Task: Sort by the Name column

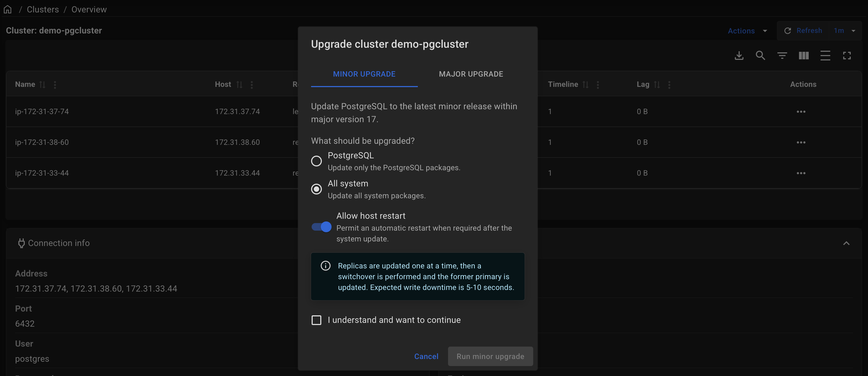Action: pos(43,85)
